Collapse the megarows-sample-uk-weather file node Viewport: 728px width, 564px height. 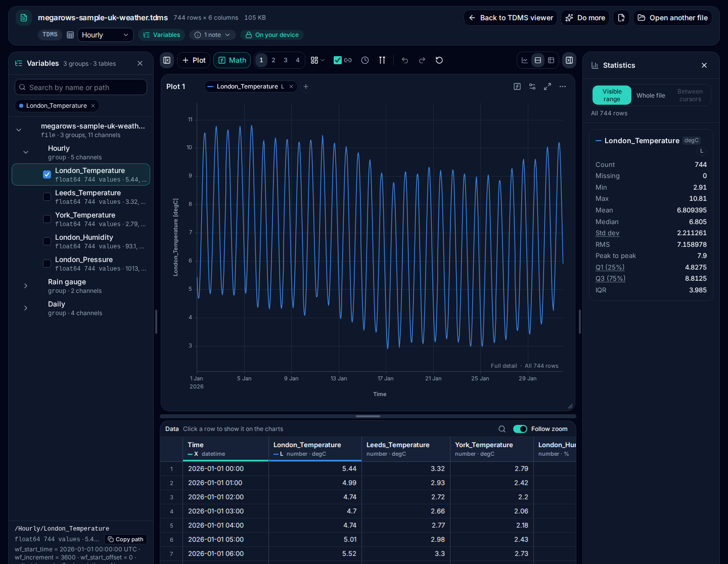point(19,130)
